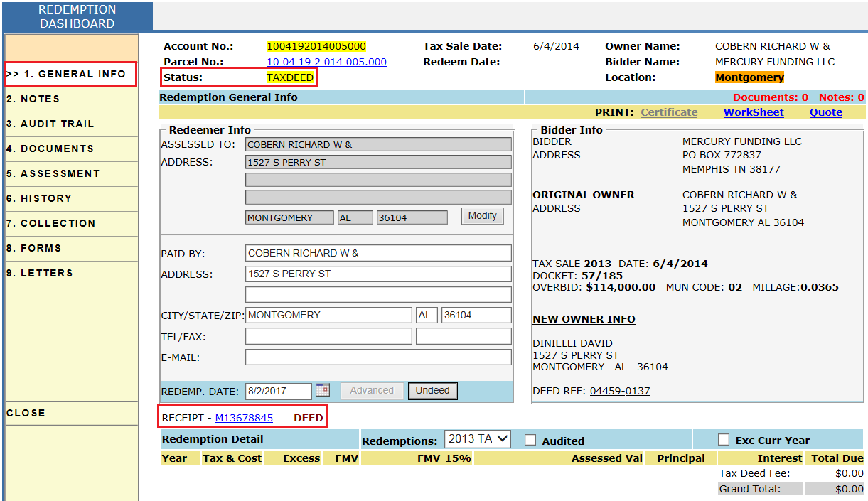This screenshot has width=868, height=501.
Task: Open the Quote print link
Action: pos(825,112)
